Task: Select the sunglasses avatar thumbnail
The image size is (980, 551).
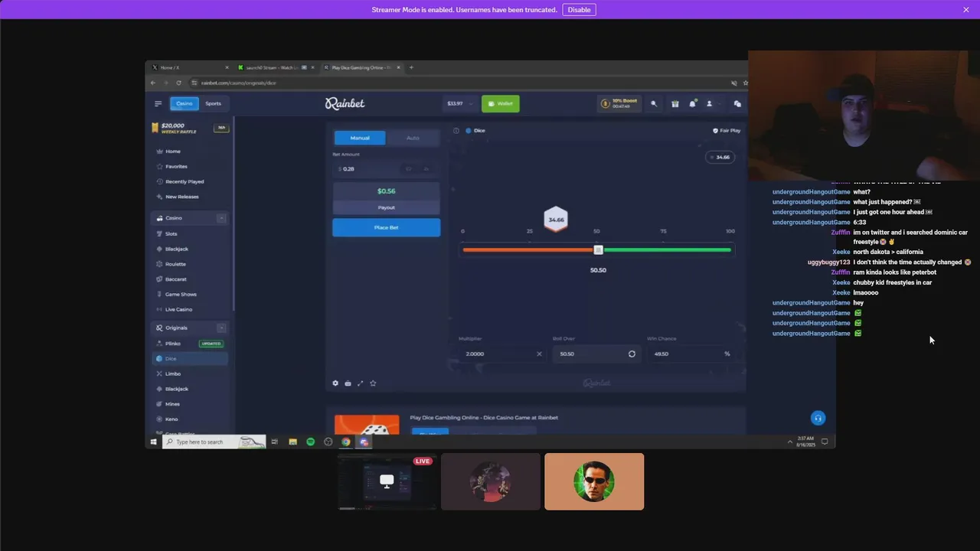Action: point(594,481)
